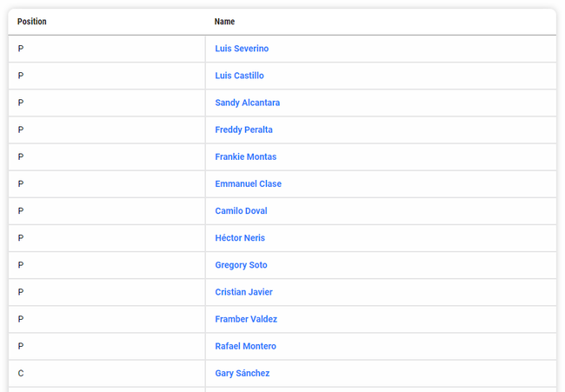This screenshot has height=392, width=565.
Task: Open Gary Sánchez player link
Action: tap(242, 373)
